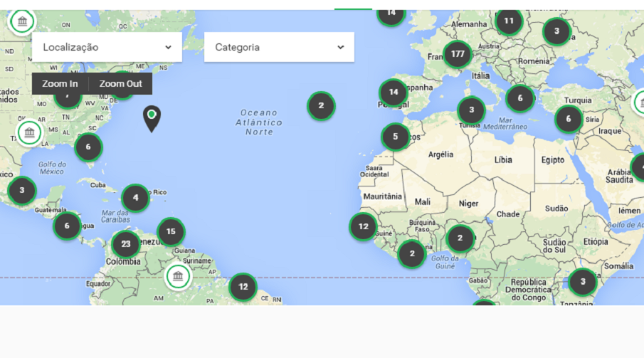Select the museum marker at top-left corner
Screen dimensions: 644x358
click(x=22, y=21)
